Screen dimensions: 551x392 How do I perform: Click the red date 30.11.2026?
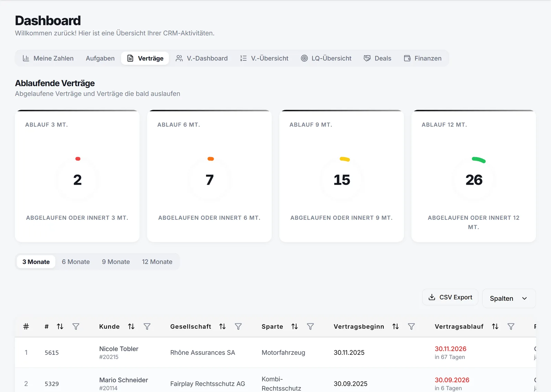(450, 349)
